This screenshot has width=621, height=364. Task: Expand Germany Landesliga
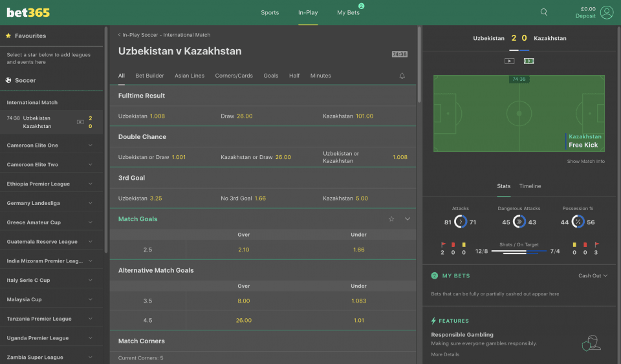click(52, 203)
